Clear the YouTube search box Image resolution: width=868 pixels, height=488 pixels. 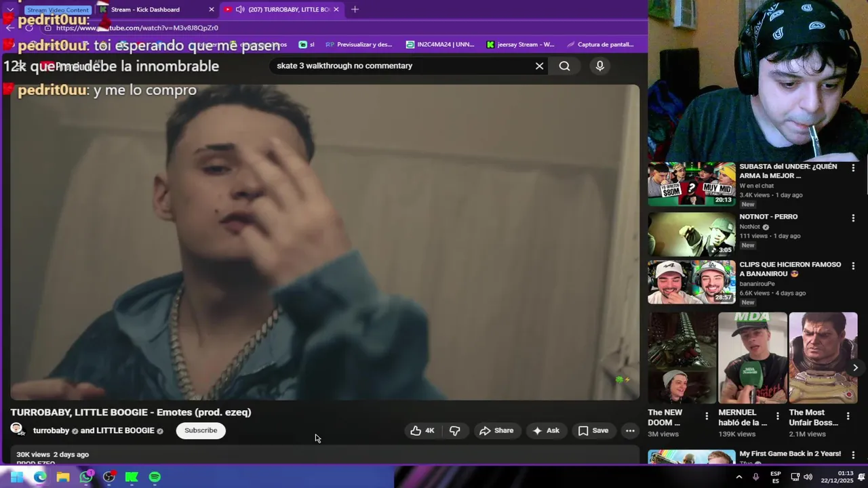(539, 66)
